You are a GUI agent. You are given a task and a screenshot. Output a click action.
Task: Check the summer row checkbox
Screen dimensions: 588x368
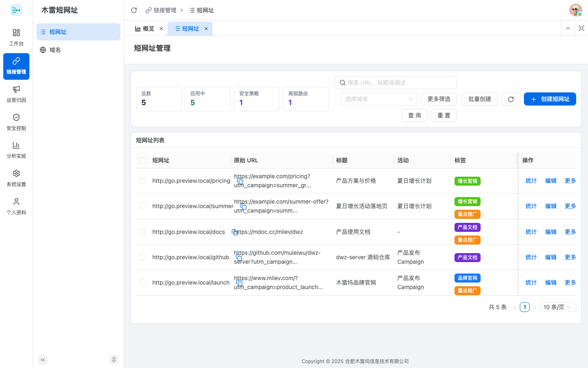pos(143,206)
